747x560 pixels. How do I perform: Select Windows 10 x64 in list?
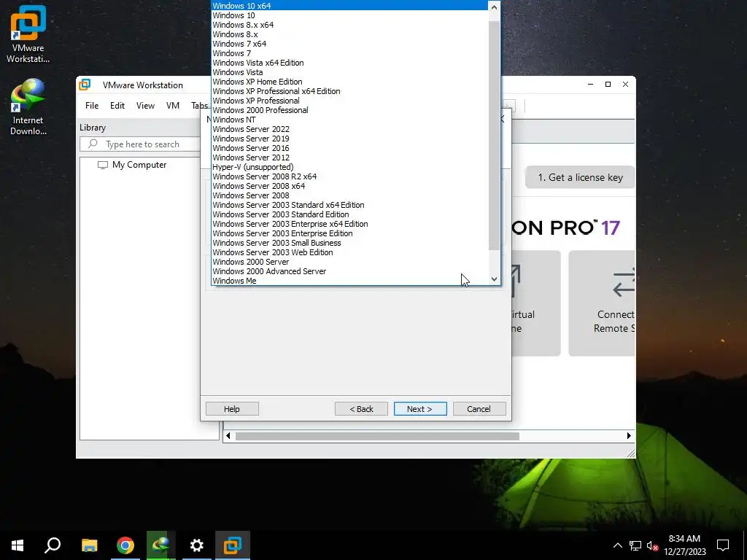[349, 6]
